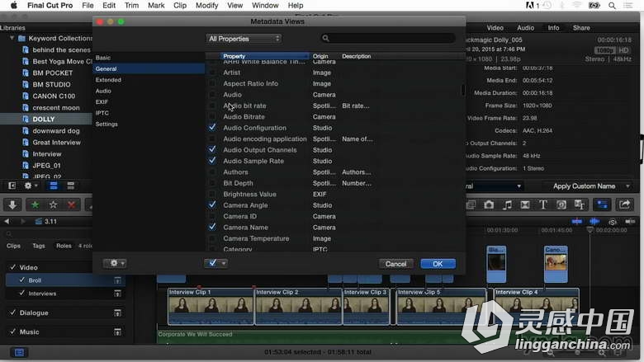Click the metadata property search field
Screen dimensions: 644x362
tap(388, 38)
